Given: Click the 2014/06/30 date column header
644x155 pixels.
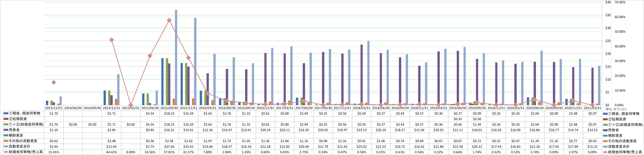Looking at the screenshot, I should click(x=73, y=108).
